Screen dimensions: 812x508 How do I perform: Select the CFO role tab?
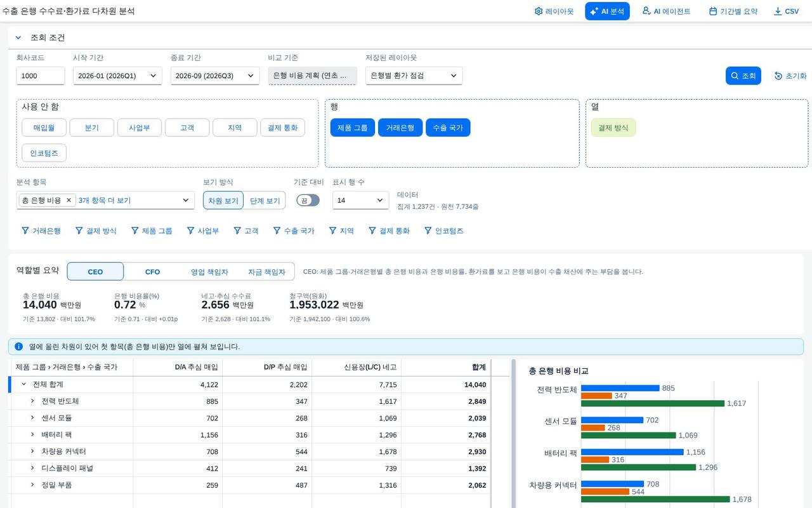coord(152,272)
